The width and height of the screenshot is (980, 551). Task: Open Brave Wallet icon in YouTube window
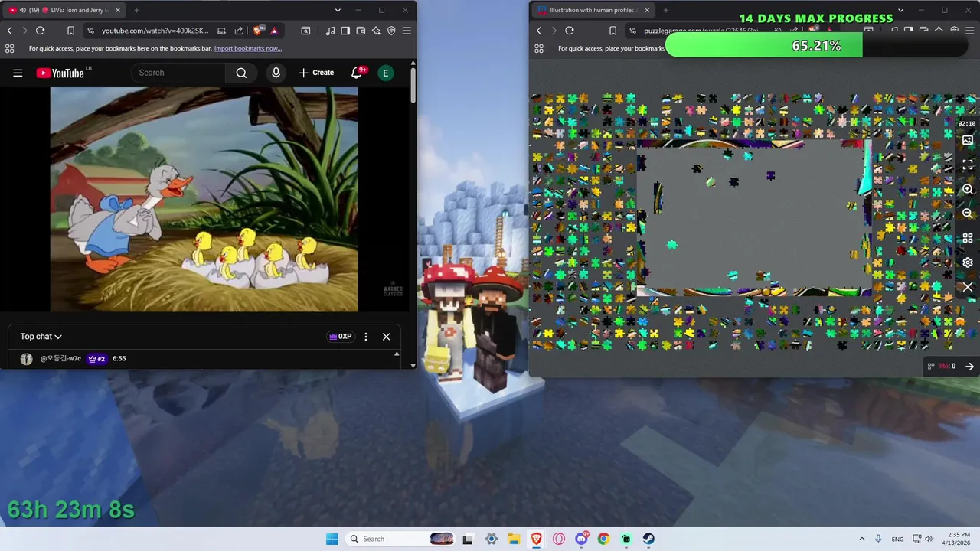point(361,31)
